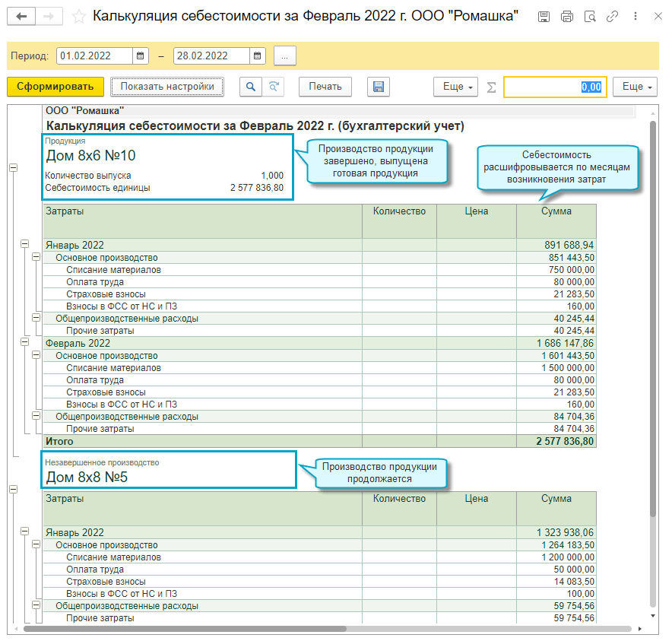Viewport: 672px width, 641px height.
Task: Open calendar for end date 28.02.2022
Action: coord(257,56)
